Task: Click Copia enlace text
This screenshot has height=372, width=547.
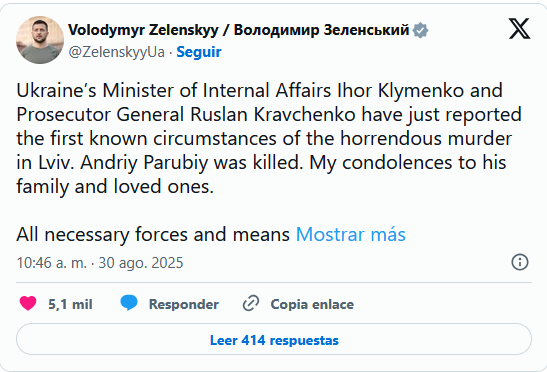Action: (x=312, y=304)
